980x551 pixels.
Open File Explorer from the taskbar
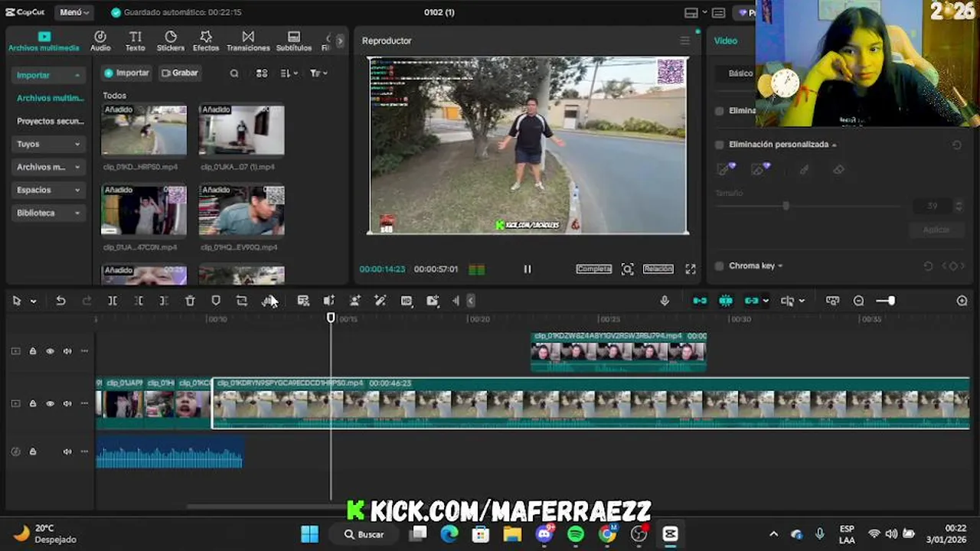coord(512,534)
